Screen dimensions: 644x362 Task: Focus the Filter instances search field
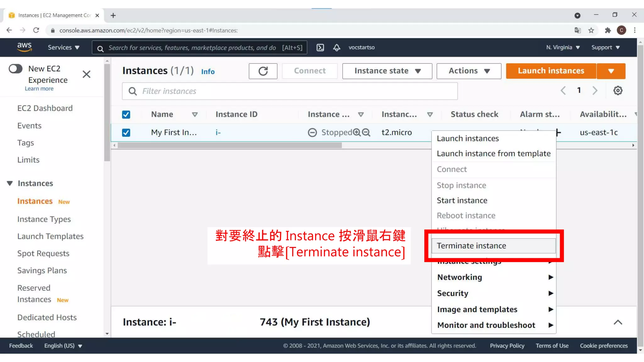290,91
